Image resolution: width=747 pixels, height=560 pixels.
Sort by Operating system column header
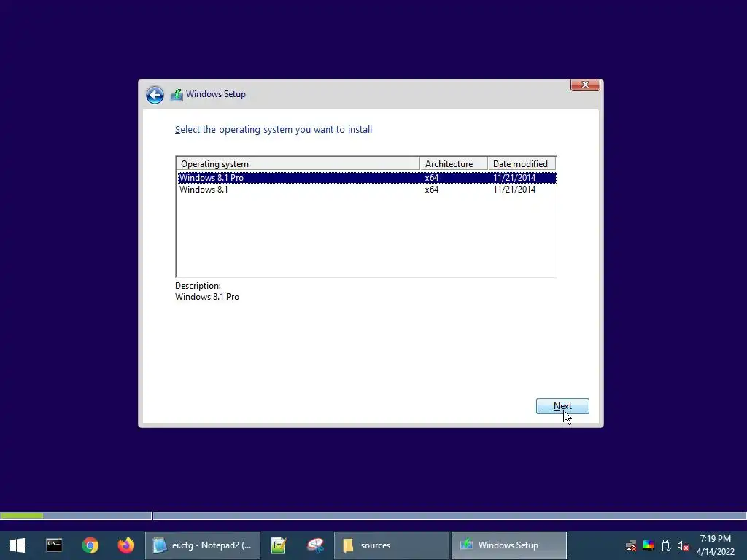298,164
